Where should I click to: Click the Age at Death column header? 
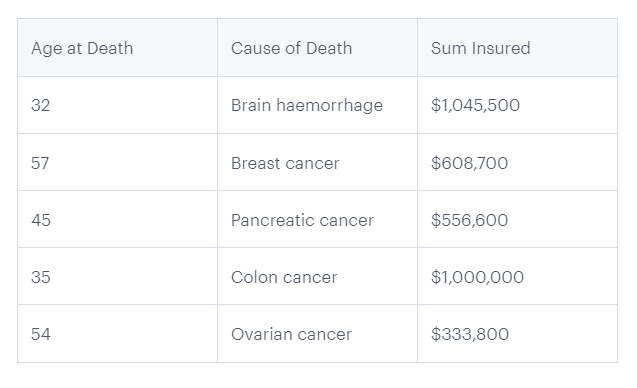pos(117,48)
